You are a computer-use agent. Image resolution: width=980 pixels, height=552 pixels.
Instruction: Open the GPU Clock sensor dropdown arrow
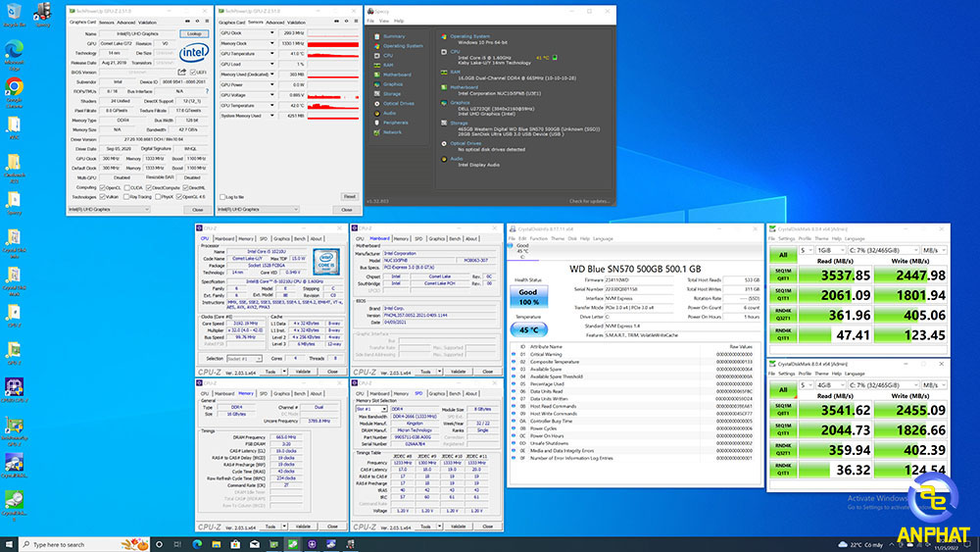pos(271,33)
